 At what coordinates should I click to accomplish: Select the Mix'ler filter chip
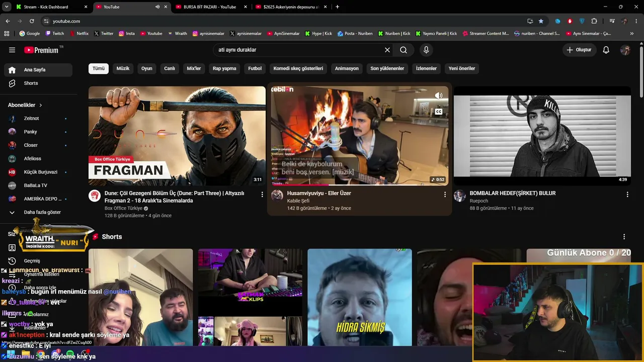[x=194, y=68]
